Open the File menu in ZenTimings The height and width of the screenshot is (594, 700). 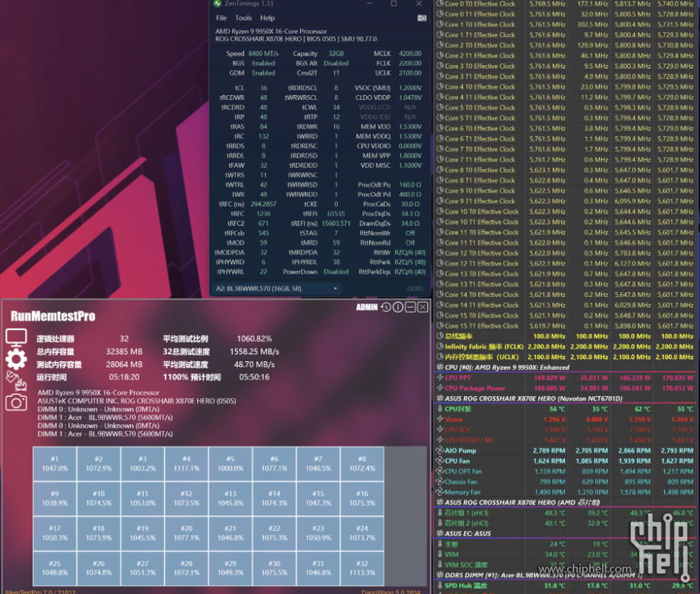221,18
